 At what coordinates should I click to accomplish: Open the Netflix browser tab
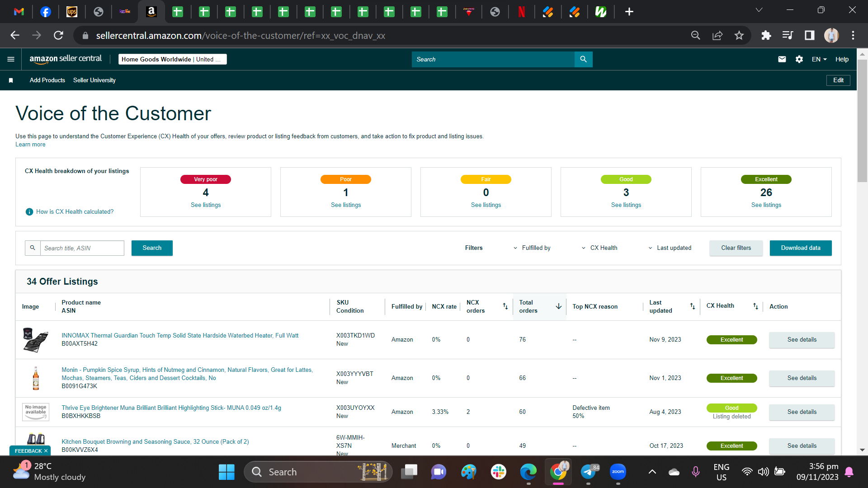click(x=522, y=12)
